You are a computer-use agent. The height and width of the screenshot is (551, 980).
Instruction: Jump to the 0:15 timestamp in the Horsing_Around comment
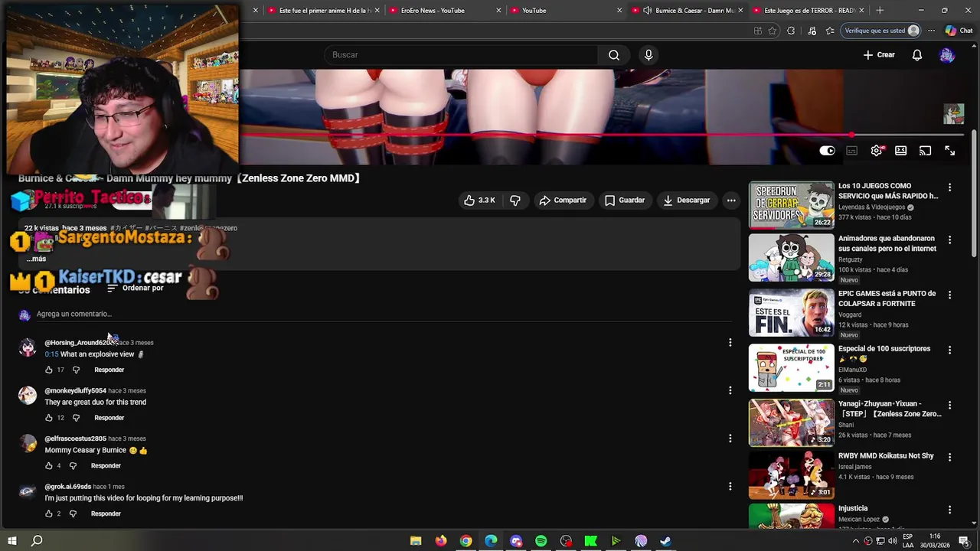click(51, 354)
